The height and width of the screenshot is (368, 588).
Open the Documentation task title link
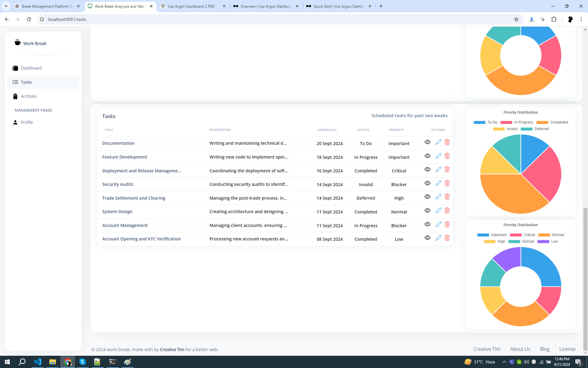click(x=118, y=143)
